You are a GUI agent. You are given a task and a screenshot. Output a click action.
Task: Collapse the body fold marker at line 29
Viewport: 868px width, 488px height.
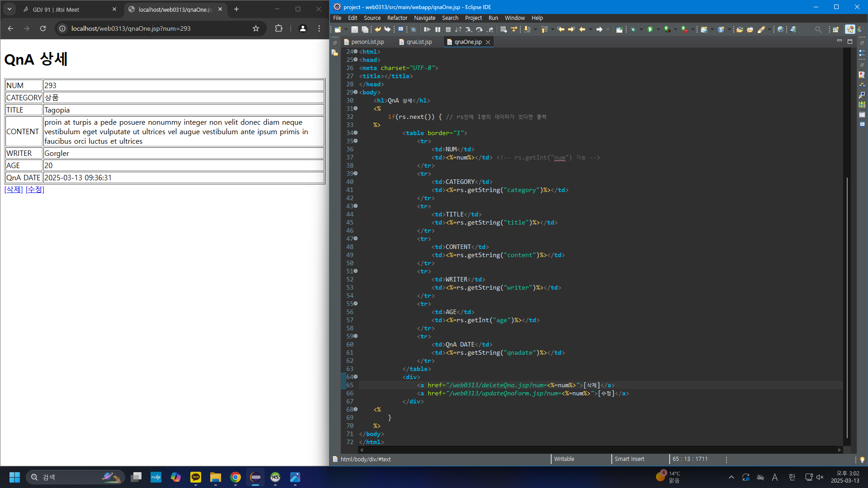pyautogui.click(x=356, y=92)
